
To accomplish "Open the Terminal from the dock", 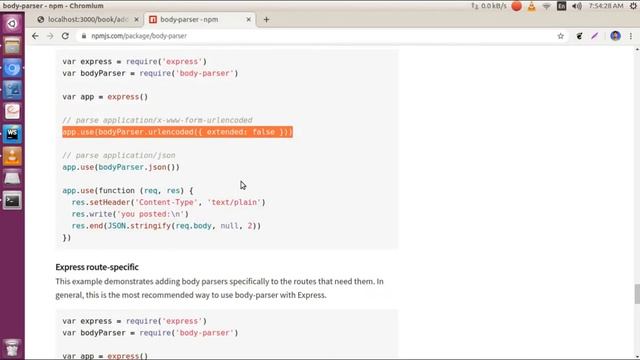I will click(x=12, y=200).
